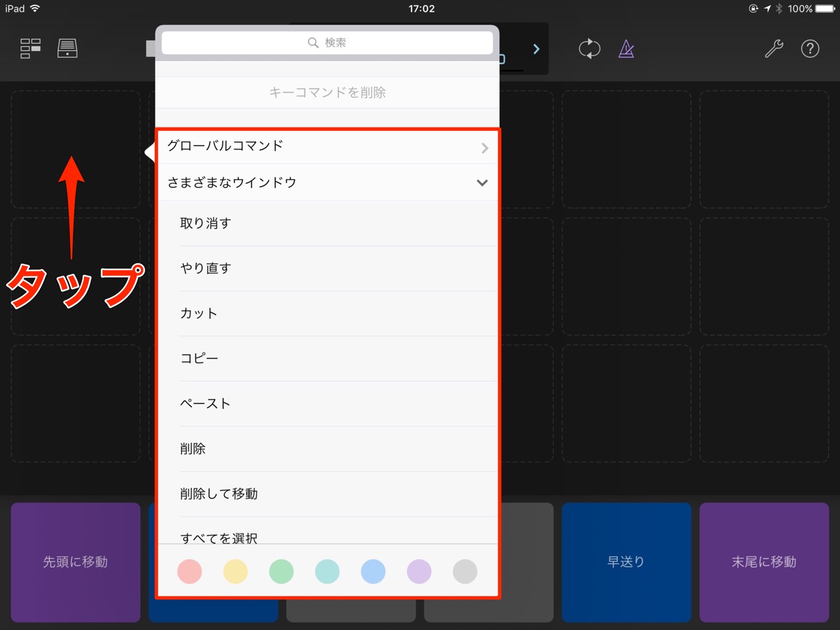840x630 pixels.
Task: Click the 検索 search field
Action: [x=327, y=43]
